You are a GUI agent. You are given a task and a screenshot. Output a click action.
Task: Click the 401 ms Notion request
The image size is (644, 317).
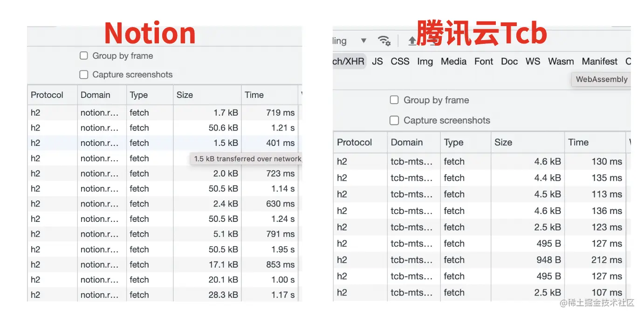coord(164,143)
